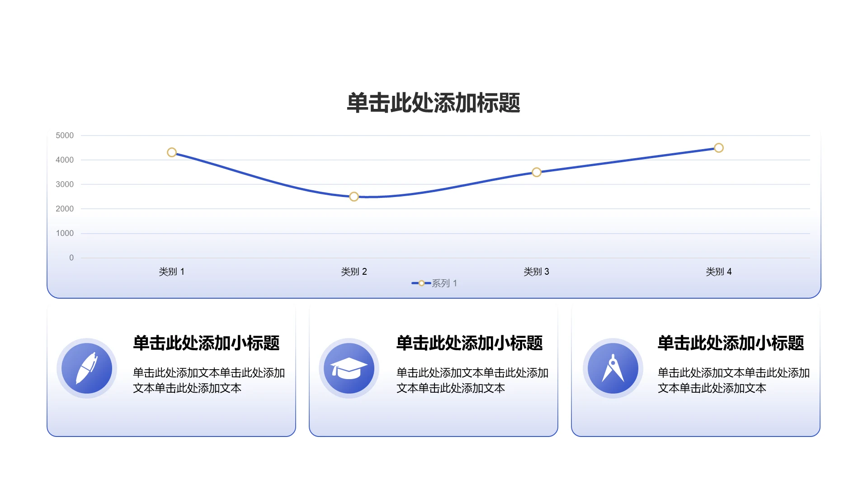Click the 系列 1 legend marker
Viewport: 868px width, 488px height.
pos(421,283)
